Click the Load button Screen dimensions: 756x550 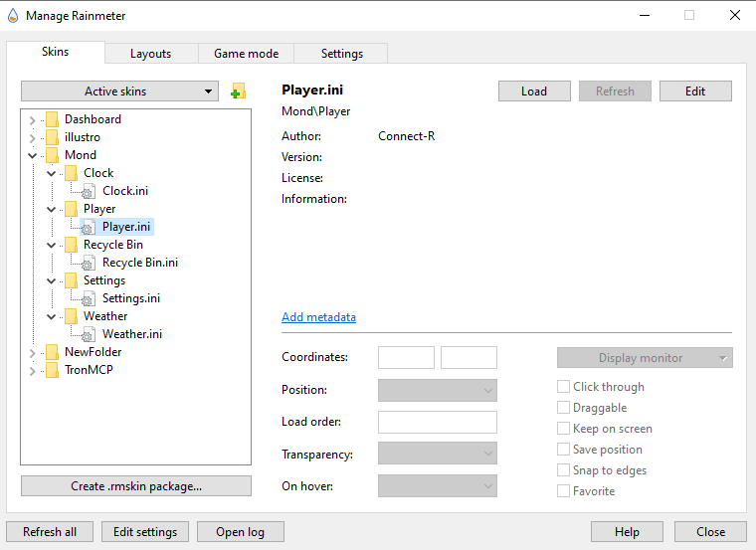pos(534,92)
